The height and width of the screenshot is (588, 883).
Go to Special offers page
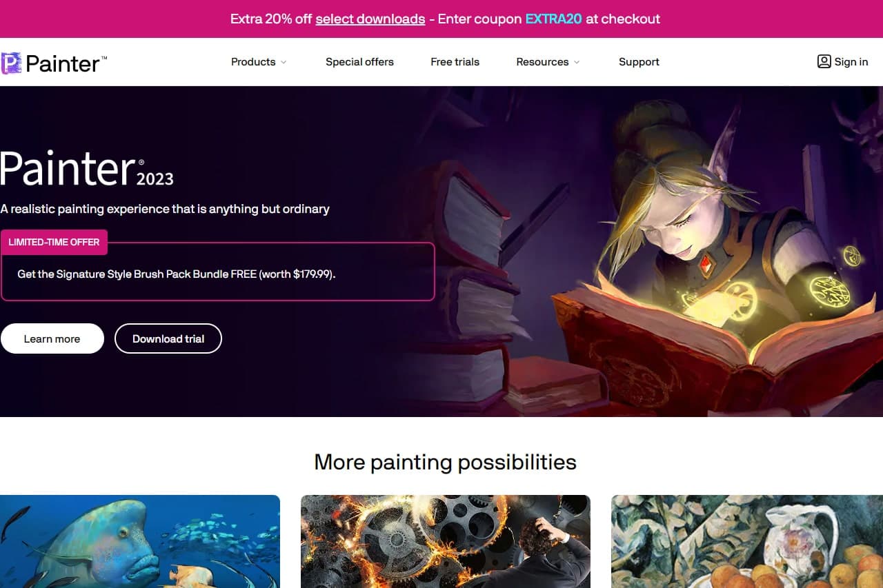tap(359, 62)
